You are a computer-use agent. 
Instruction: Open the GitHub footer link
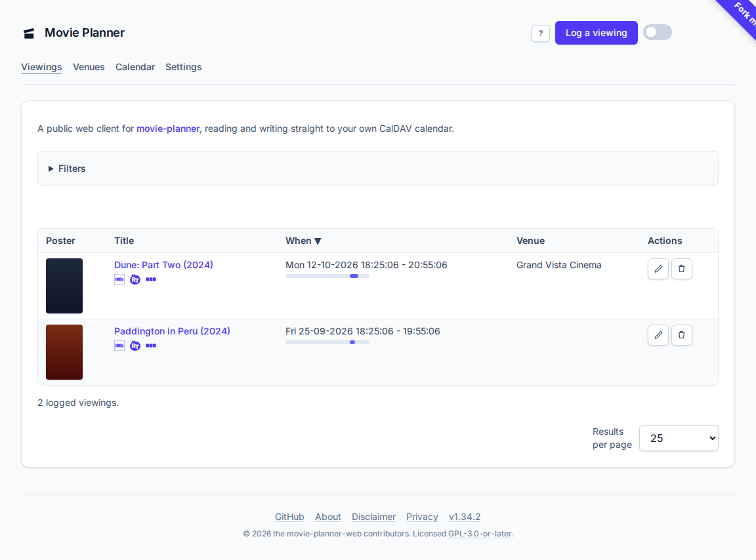point(289,517)
